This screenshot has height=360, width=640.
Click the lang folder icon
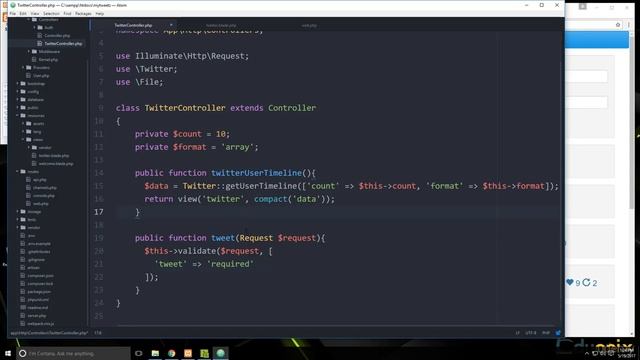click(x=29, y=131)
